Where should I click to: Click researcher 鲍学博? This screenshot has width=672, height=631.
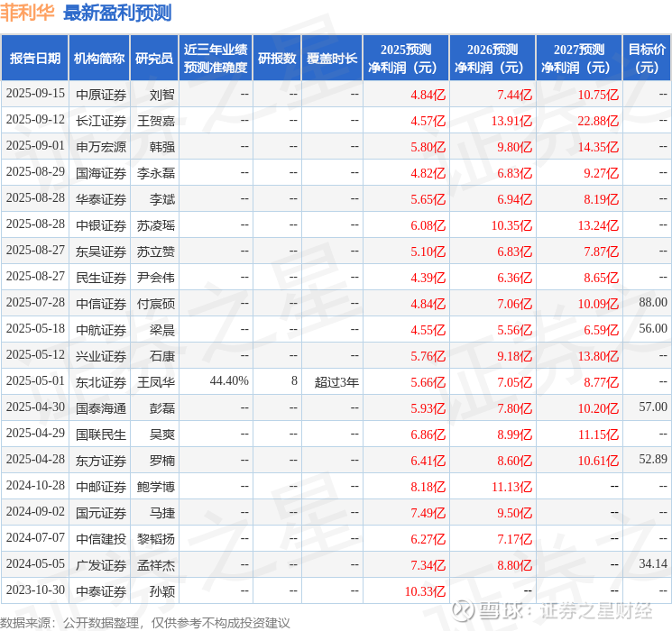click(x=156, y=487)
